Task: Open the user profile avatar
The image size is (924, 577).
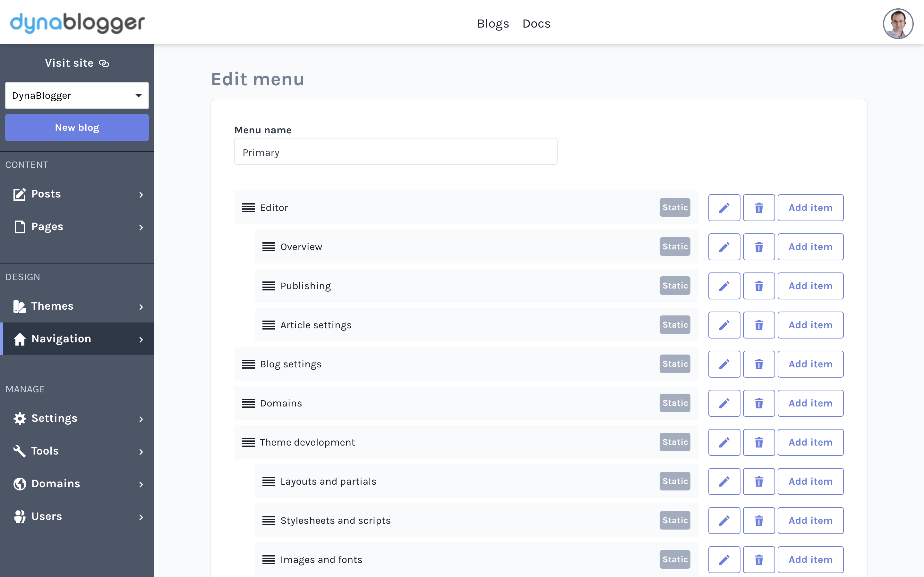Action: click(898, 24)
